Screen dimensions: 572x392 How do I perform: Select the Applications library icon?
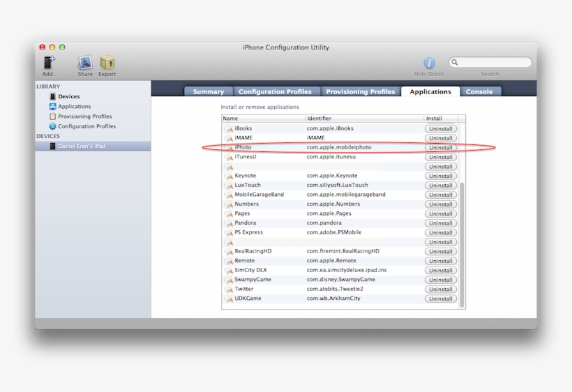(52, 106)
